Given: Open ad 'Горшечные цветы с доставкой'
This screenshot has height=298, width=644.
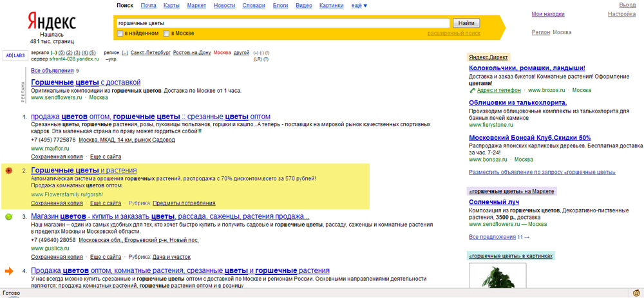Looking at the screenshot, I should coord(86,82).
